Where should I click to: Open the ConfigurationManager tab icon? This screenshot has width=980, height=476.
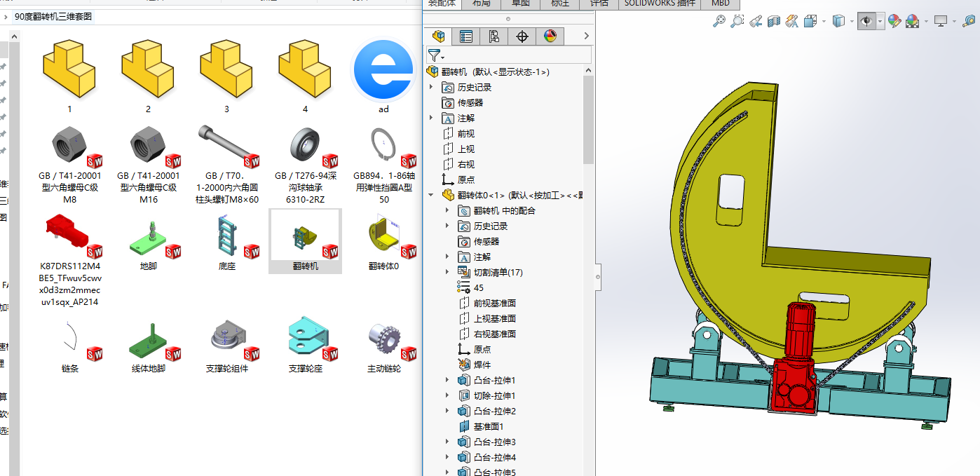point(494,36)
